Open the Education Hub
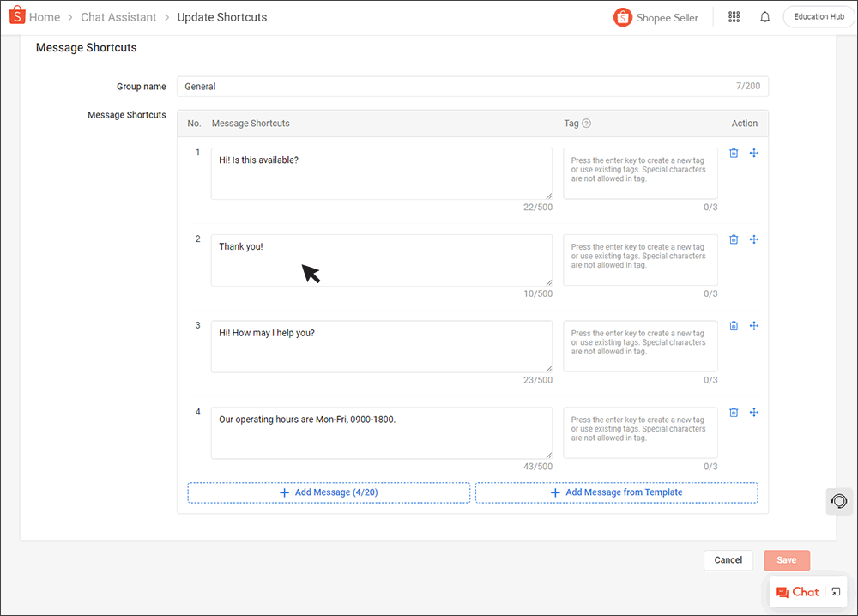 click(x=818, y=15)
